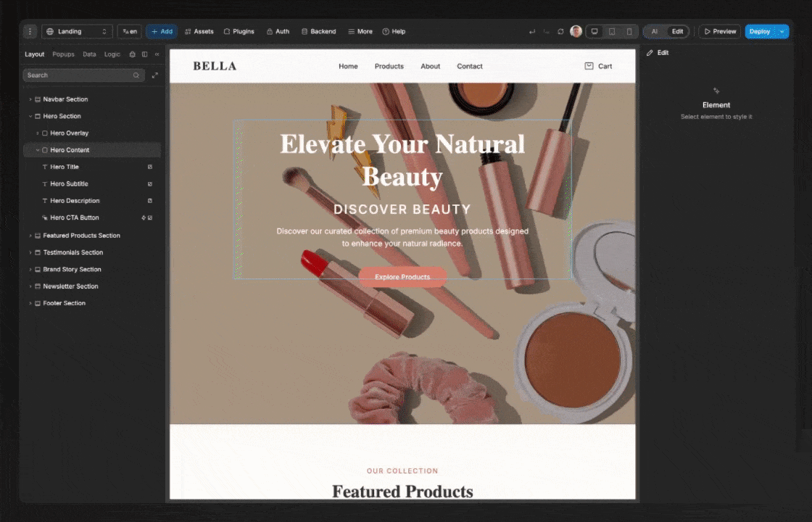The width and height of the screenshot is (812, 522).
Task: Open the search icon in the Layout panel
Action: click(x=136, y=75)
